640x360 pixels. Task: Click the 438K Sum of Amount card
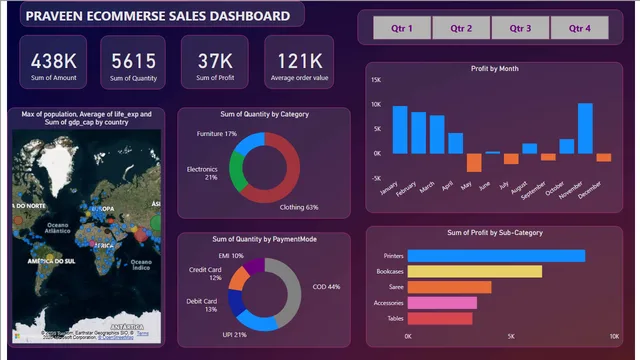tap(53, 62)
